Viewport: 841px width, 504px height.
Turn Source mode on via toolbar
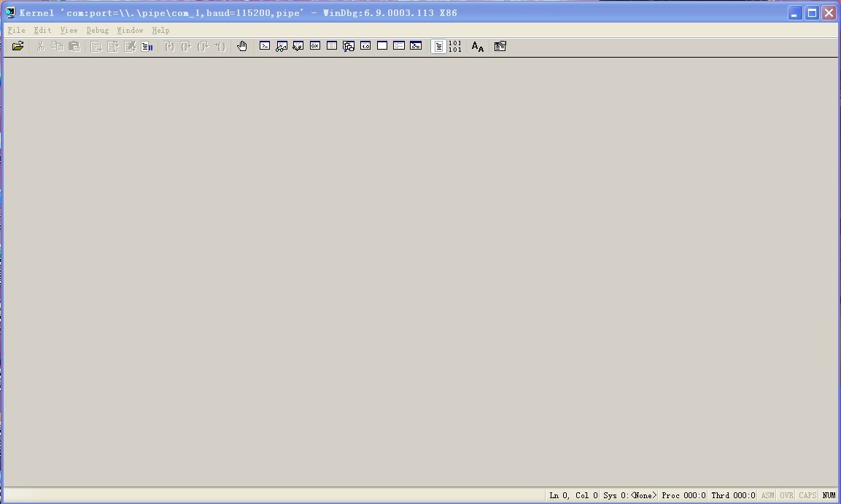(x=439, y=47)
